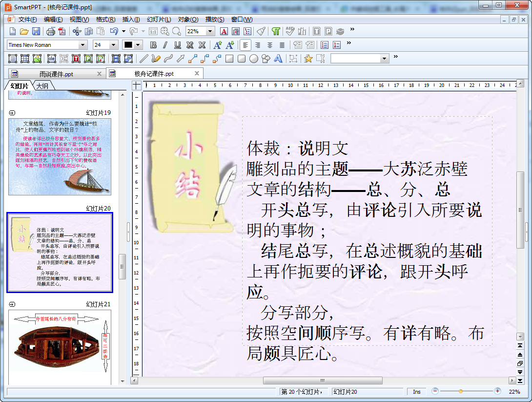Click the print icon
Image resolution: width=532 pixels, height=402 pixels.
[51, 31]
